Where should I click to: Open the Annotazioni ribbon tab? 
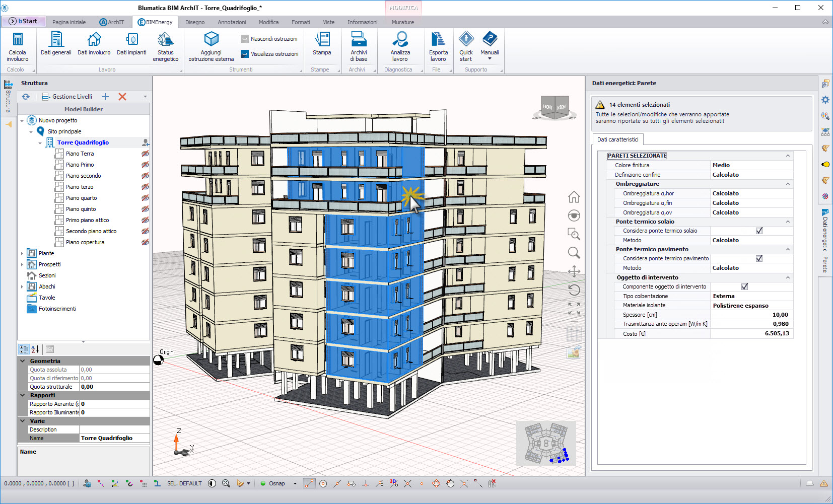tap(232, 22)
